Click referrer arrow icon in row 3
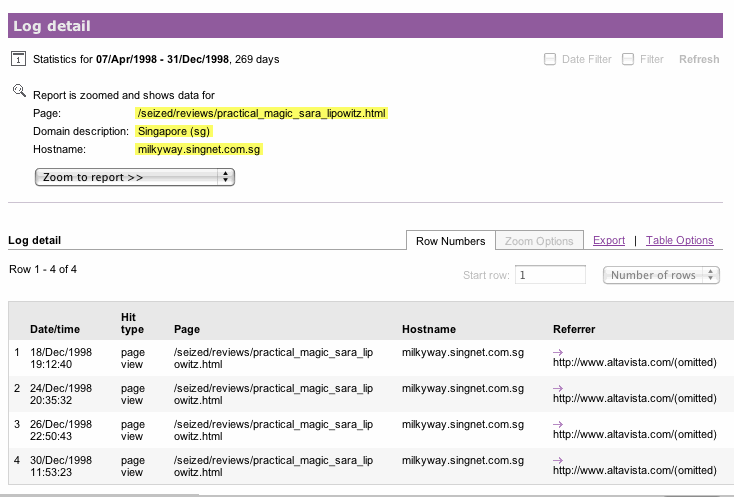This screenshot has width=734, height=497. [558, 424]
